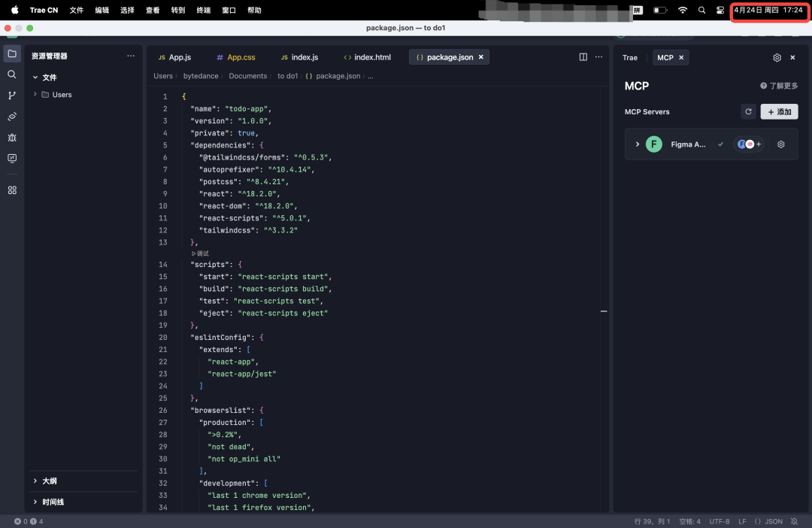
Task: Toggle notifications bell in status bar
Action: 795,521
